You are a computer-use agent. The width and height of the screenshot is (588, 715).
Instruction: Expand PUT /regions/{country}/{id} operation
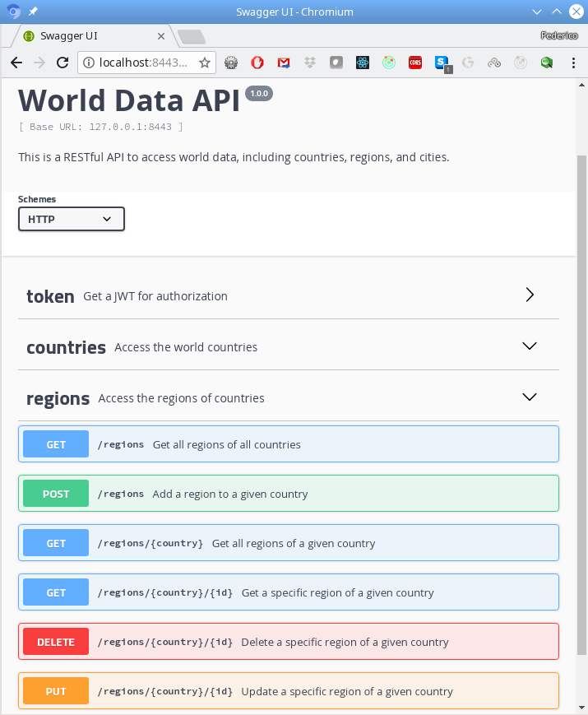(289, 691)
